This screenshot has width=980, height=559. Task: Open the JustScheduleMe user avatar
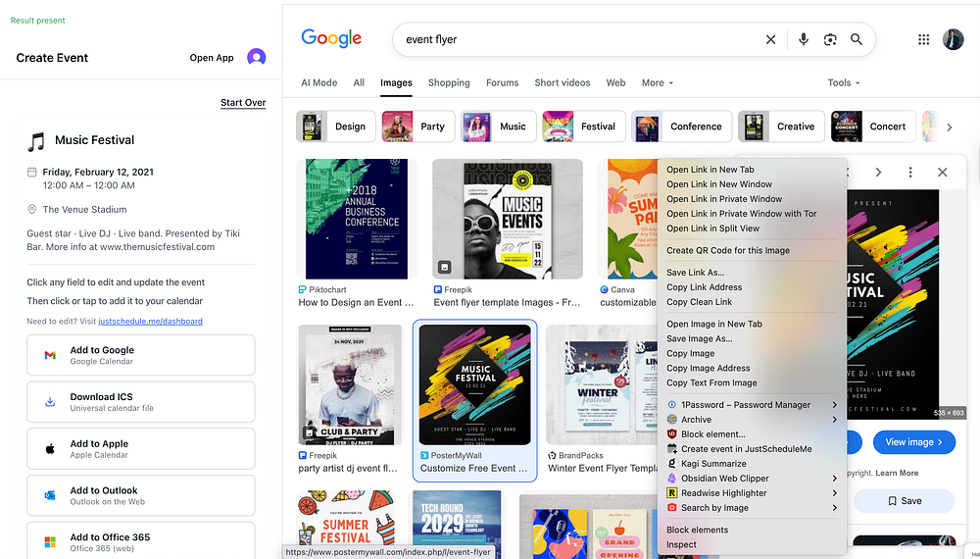tap(256, 58)
